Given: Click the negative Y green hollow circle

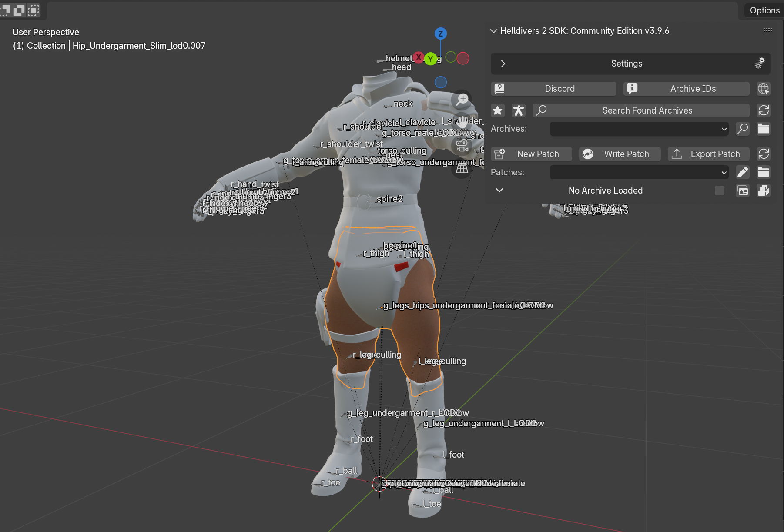Looking at the screenshot, I should pyautogui.click(x=451, y=57).
